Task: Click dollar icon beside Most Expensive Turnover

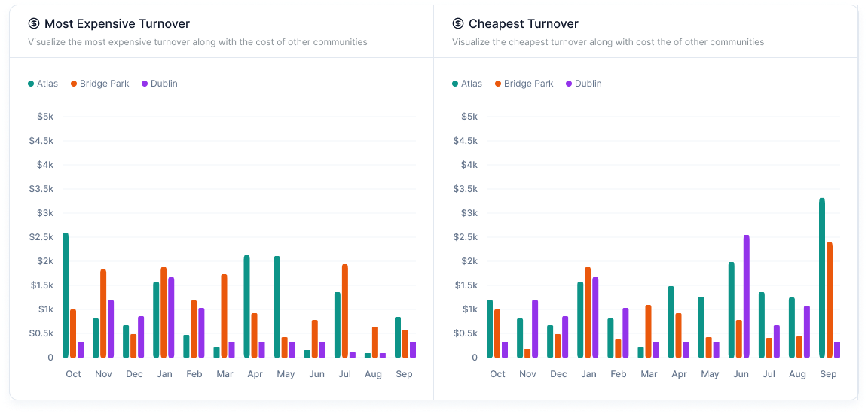Action: click(x=34, y=24)
